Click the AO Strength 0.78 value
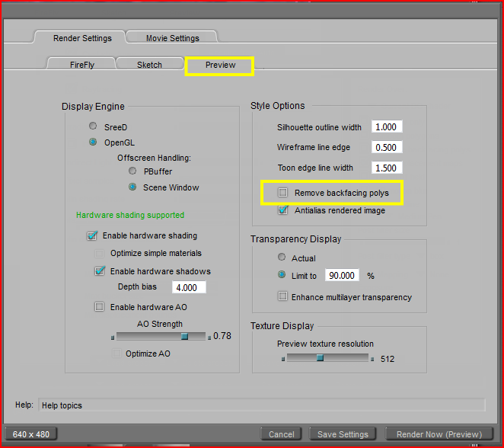 222,336
